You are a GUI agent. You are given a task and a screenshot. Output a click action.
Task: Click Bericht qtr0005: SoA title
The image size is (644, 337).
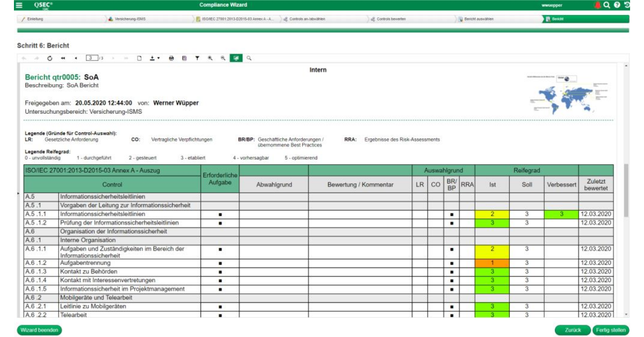pyautogui.click(x=62, y=77)
